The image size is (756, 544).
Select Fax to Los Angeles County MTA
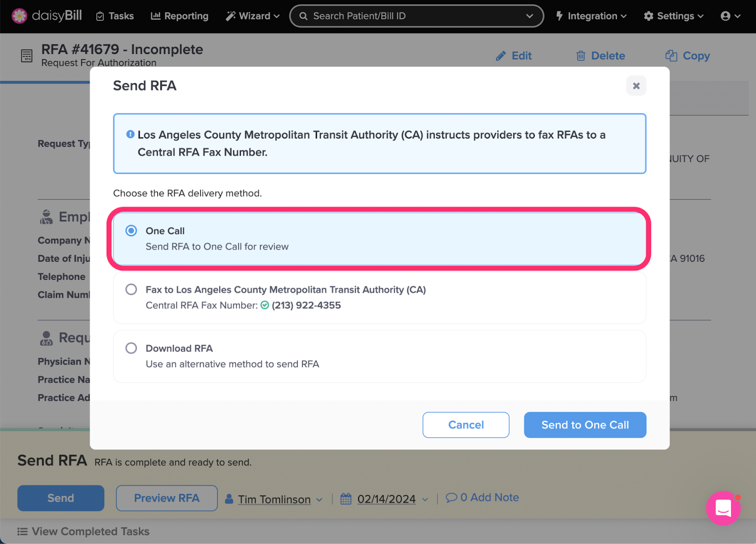379,297
